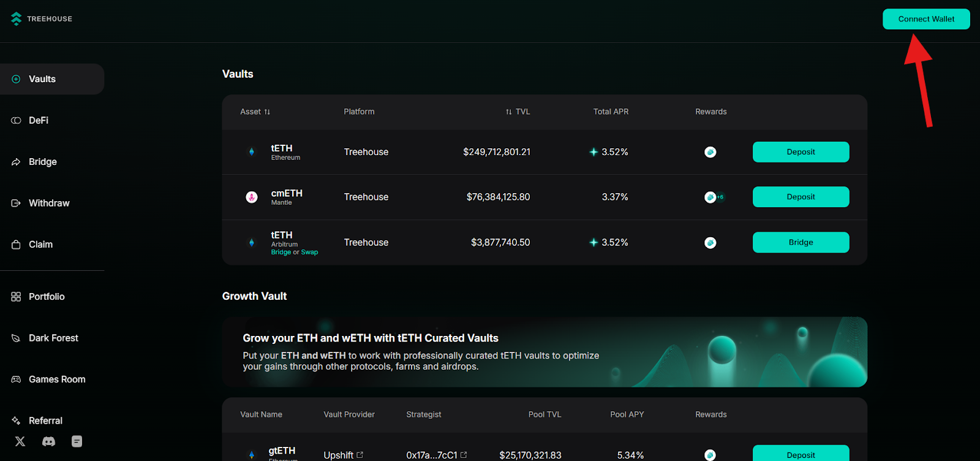
Task: Click the Games Room controller icon
Action: [x=16, y=379]
